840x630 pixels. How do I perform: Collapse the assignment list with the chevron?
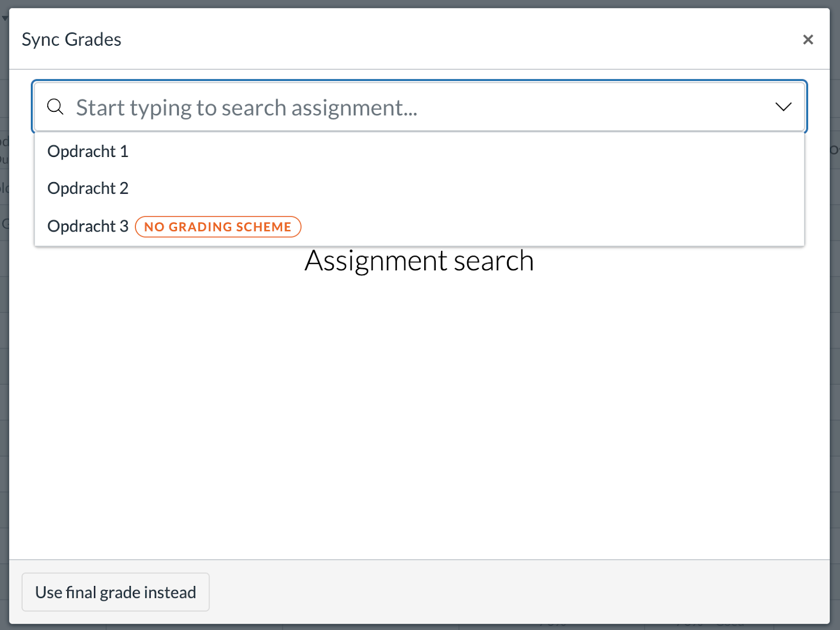coord(783,107)
